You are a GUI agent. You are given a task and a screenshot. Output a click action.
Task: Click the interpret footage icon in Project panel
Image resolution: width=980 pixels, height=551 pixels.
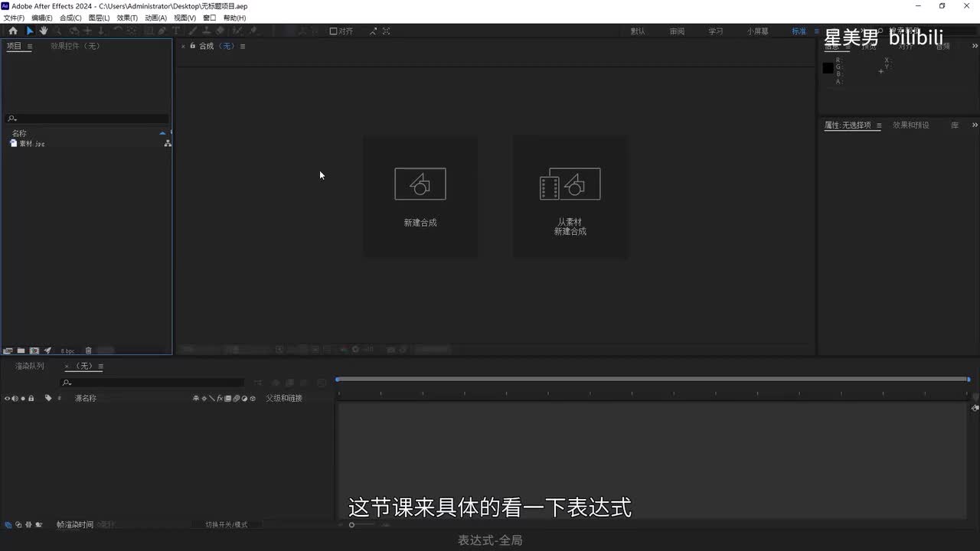click(8, 350)
